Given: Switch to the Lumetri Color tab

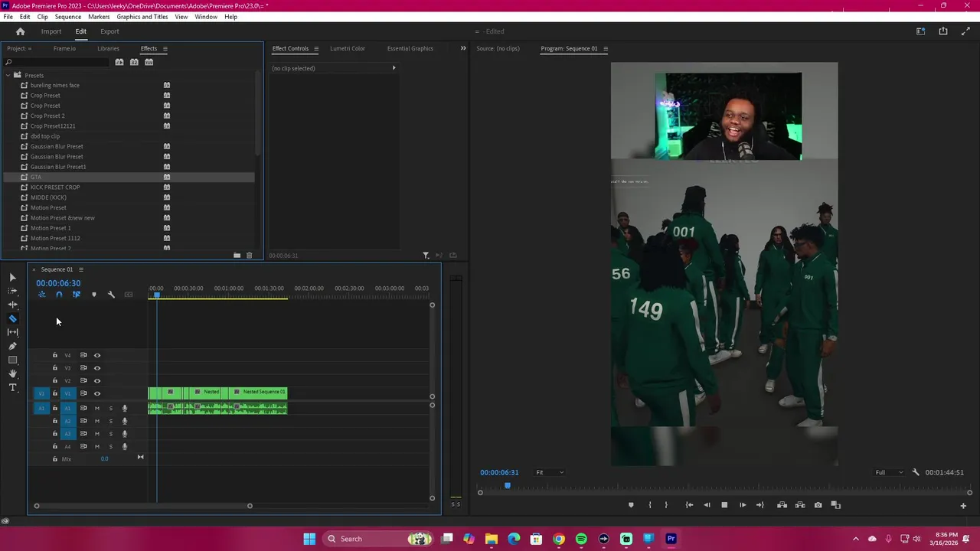Looking at the screenshot, I should point(348,48).
